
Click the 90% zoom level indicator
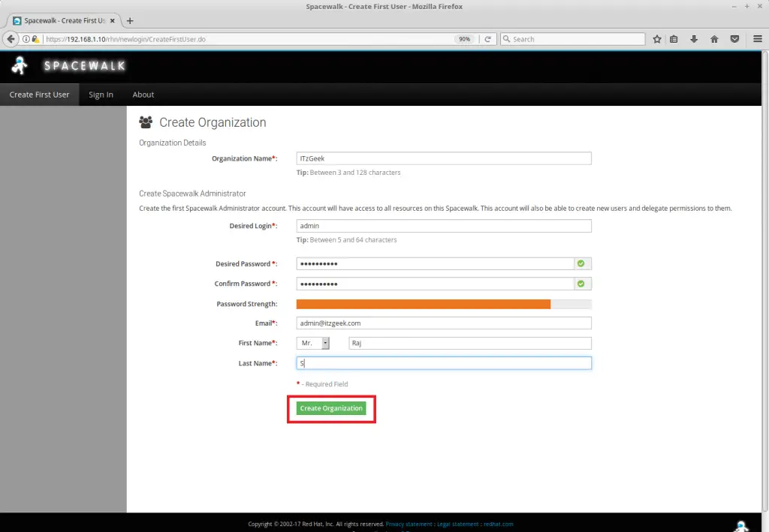coord(464,39)
